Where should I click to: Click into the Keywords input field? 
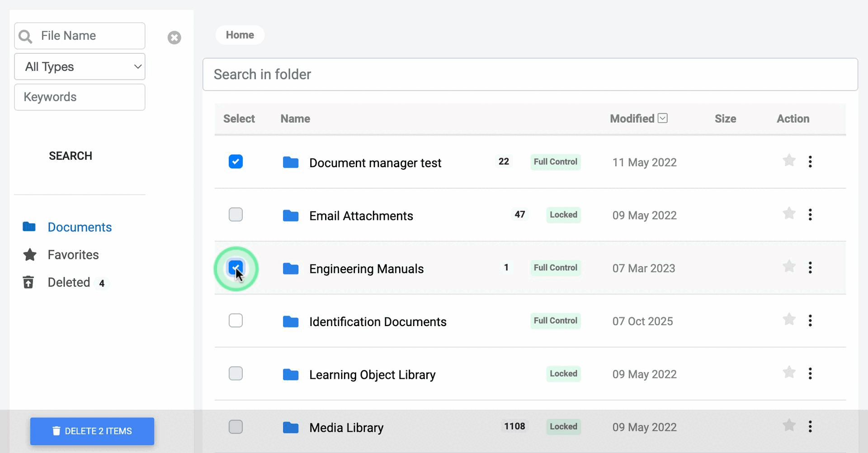(80, 97)
